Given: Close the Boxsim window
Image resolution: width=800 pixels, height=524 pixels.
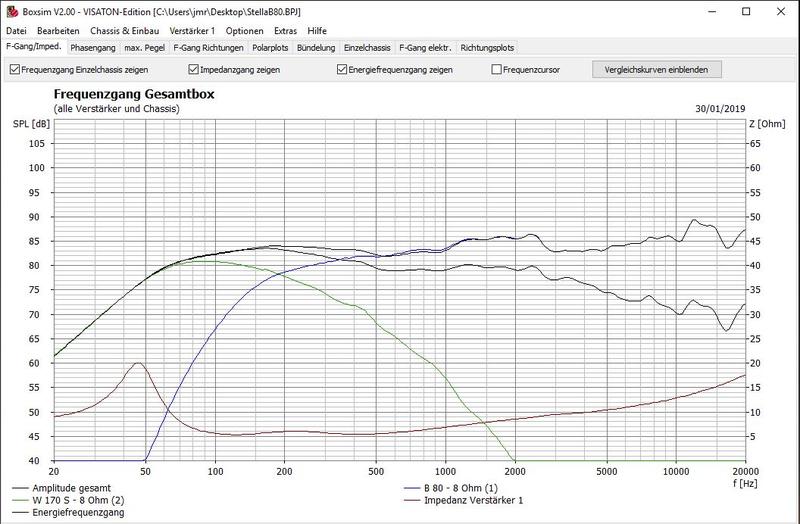Looking at the screenshot, I should (781, 11).
